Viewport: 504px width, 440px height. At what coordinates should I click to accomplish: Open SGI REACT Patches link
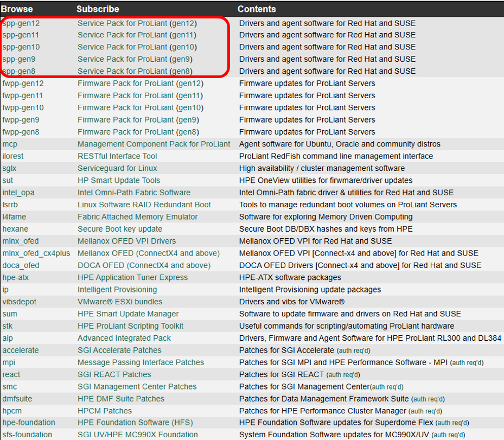click(114, 375)
